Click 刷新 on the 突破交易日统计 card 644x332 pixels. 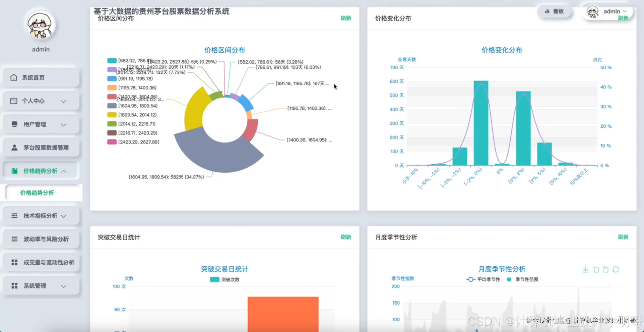(346, 237)
